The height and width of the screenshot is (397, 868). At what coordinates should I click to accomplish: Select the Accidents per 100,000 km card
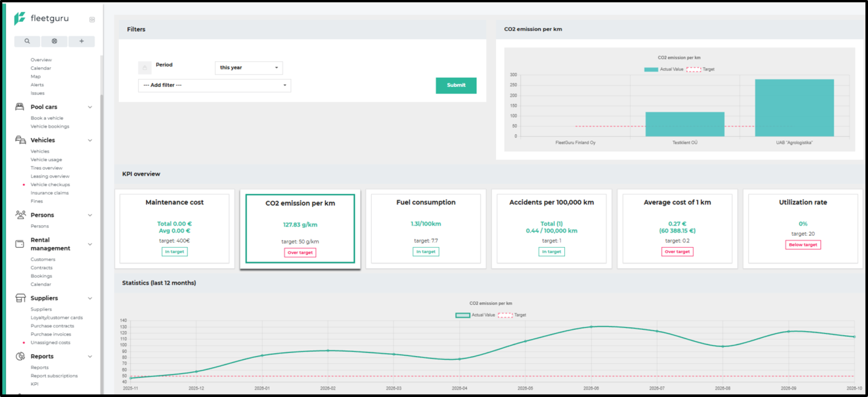(551, 228)
